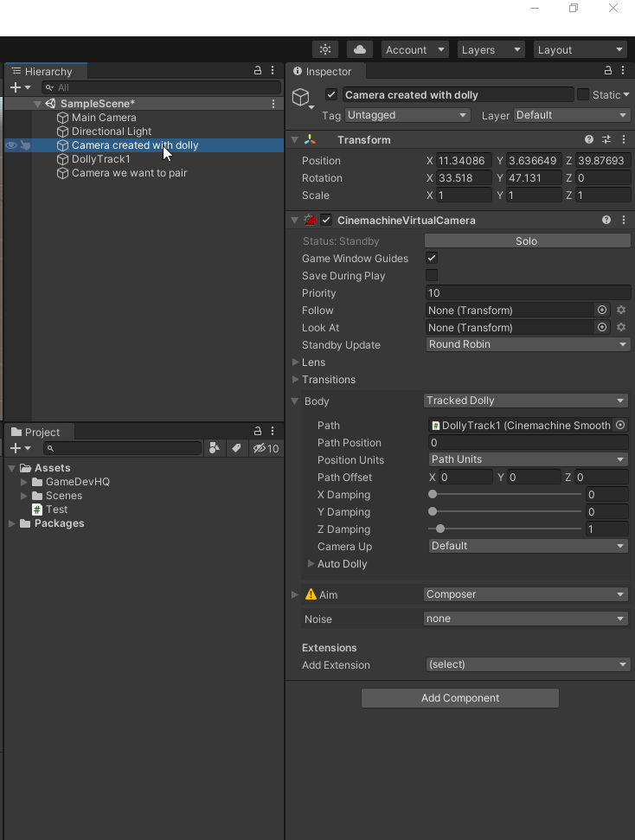Click the Solo button
Image resolution: width=635 pixels, height=840 pixels.
527,241
